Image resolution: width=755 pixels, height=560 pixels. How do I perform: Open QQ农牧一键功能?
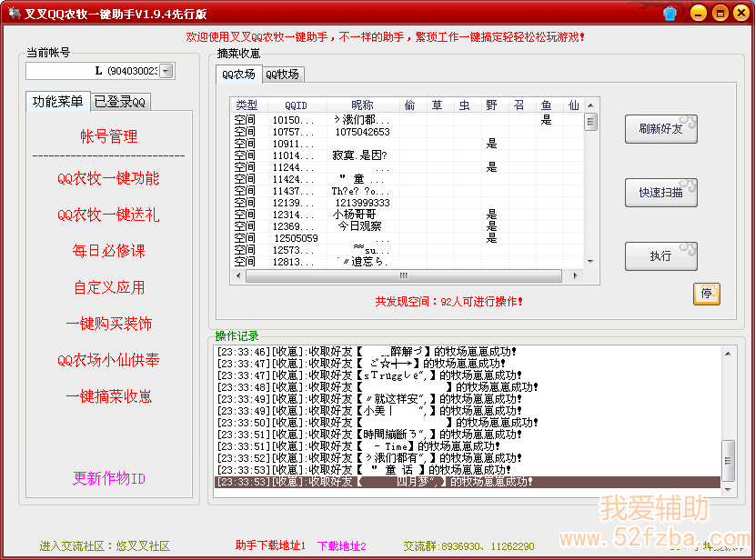[x=109, y=178]
